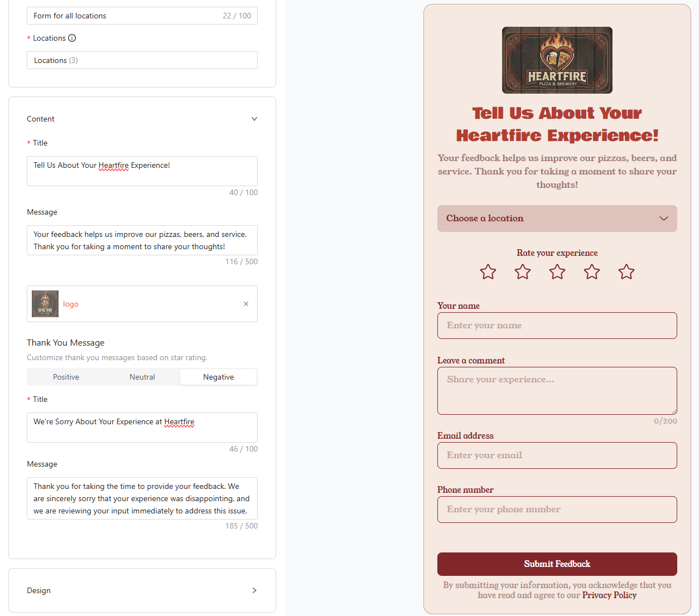Viewport: 699px width, 616px height.
Task: Switch to the Positive thank you tab
Action: (66, 377)
